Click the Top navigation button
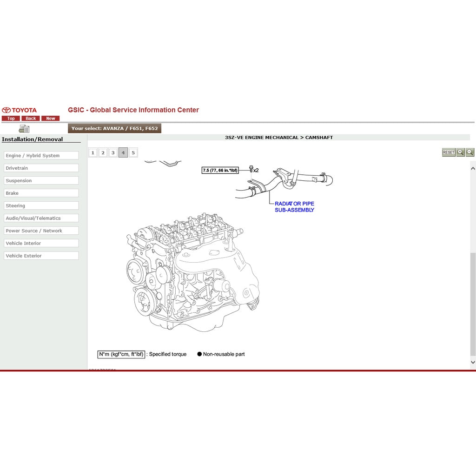The height and width of the screenshot is (476, 476). [10, 118]
